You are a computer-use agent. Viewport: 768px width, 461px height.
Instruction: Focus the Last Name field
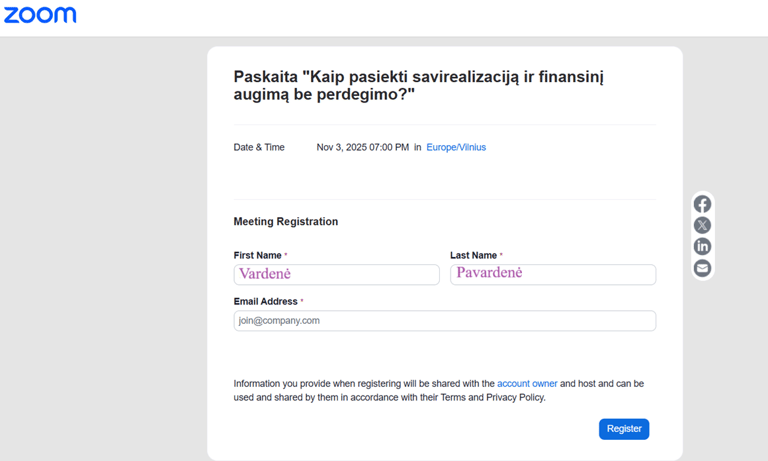pos(553,274)
